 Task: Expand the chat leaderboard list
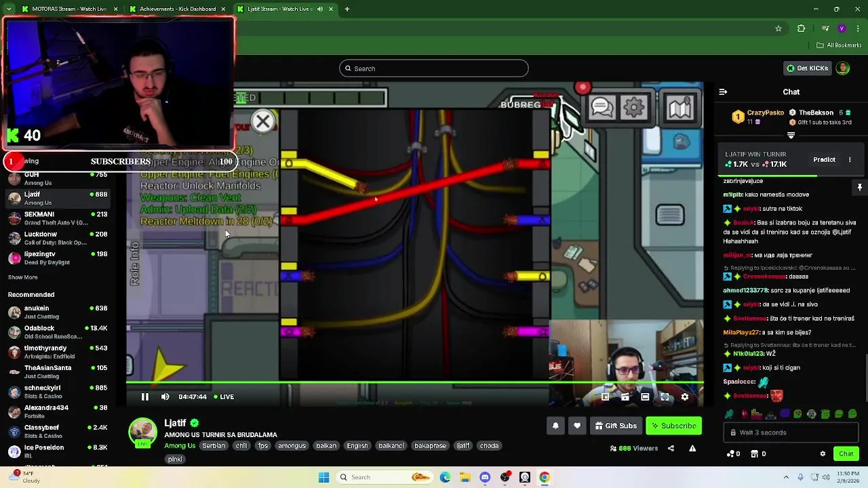791,135
